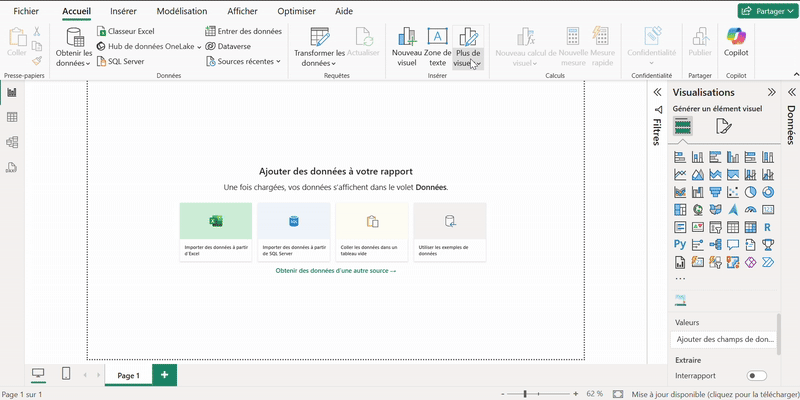Add a pie chart visual

[750, 192]
